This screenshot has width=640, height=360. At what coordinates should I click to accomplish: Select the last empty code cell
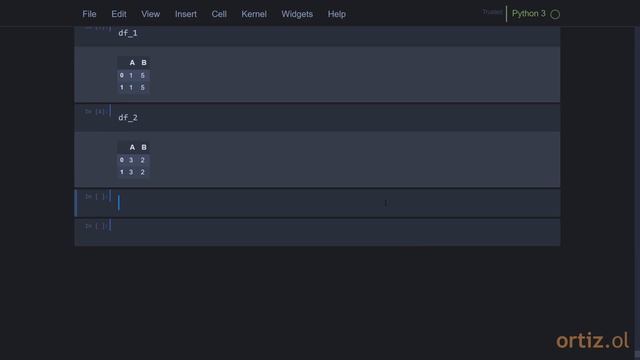click(x=337, y=233)
